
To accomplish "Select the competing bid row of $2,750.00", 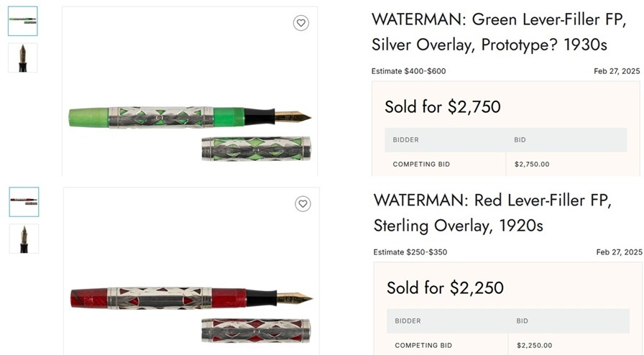I will pos(503,164).
